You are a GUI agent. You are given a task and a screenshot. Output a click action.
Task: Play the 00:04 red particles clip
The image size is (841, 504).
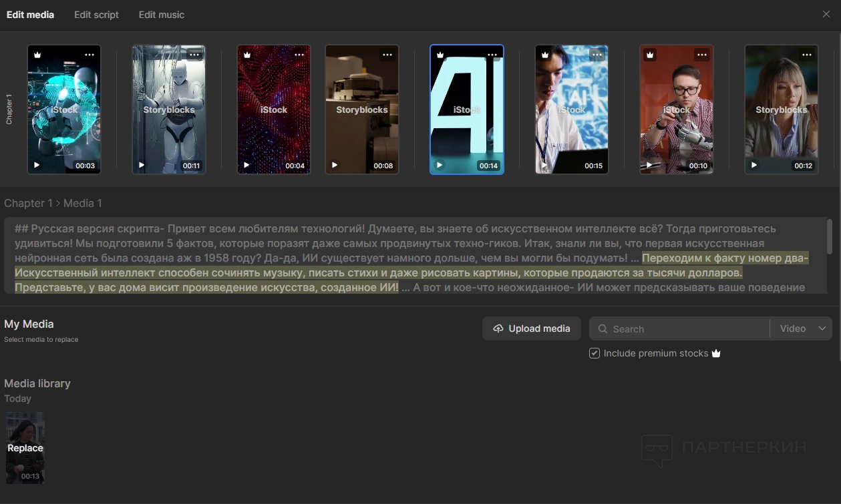[246, 165]
